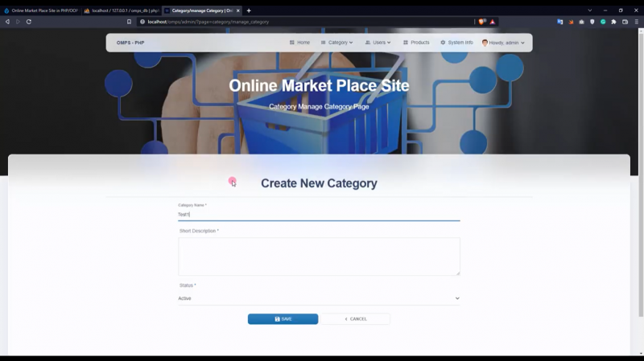The height and width of the screenshot is (361, 644).
Task: Click the browser back arrow
Action: [x=7, y=22]
